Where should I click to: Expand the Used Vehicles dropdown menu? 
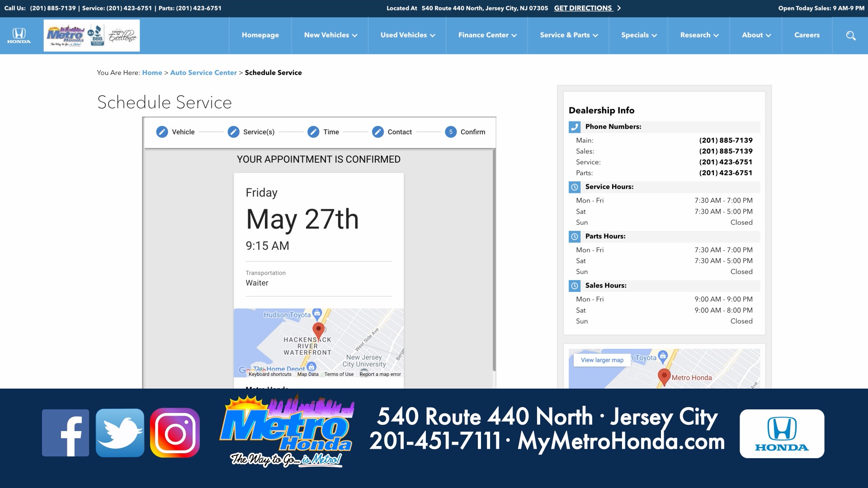(x=407, y=35)
